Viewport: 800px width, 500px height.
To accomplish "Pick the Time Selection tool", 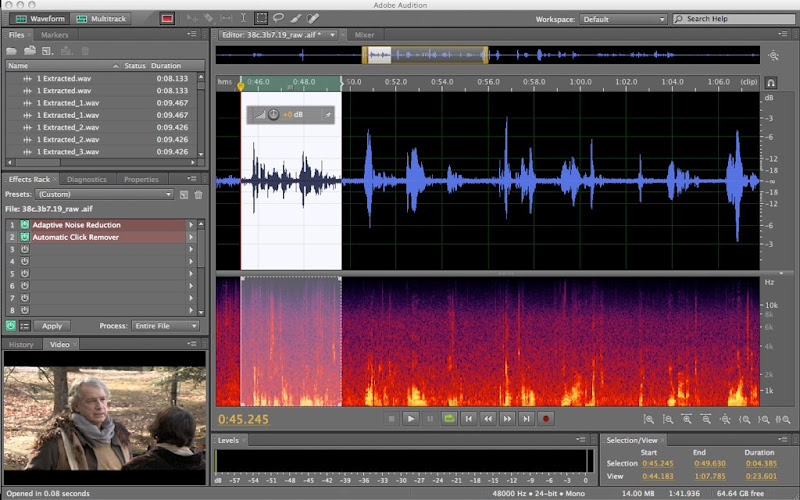I will (244, 18).
